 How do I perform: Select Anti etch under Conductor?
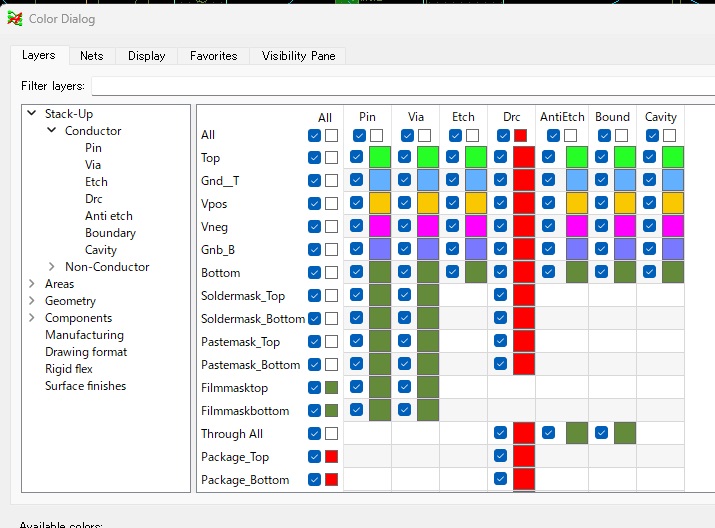108,216
